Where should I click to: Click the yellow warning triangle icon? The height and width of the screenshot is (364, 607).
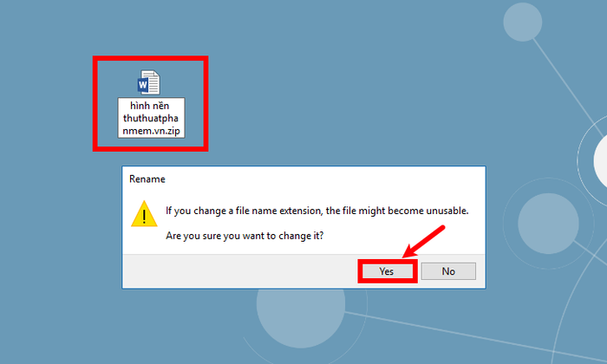coord(144,214)
